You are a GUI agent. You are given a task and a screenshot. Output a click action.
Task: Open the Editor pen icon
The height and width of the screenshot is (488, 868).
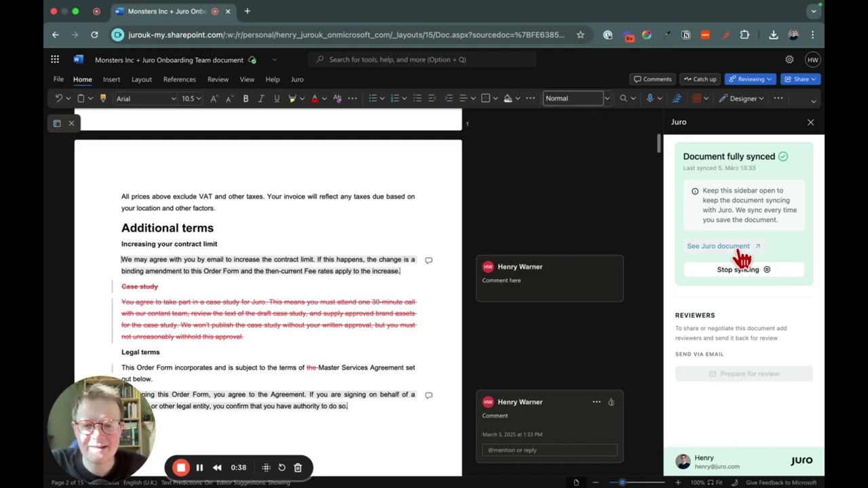point(676,98)
